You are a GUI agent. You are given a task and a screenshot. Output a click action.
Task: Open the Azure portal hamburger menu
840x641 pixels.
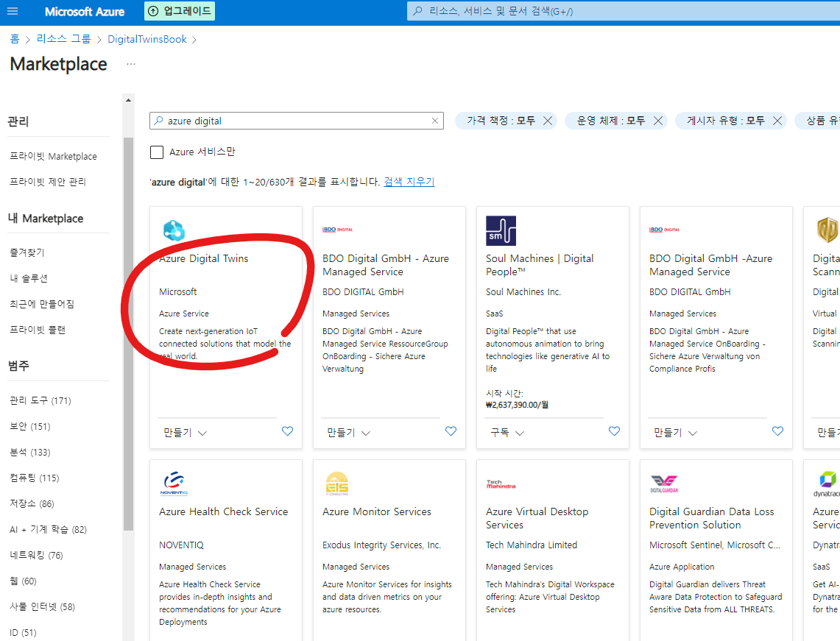[13, 11]
